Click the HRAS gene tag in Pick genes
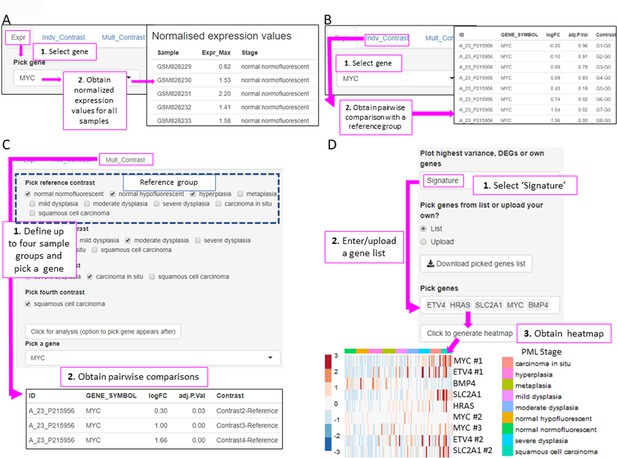This screenshot has height=458, width=617. coord(460,305)
